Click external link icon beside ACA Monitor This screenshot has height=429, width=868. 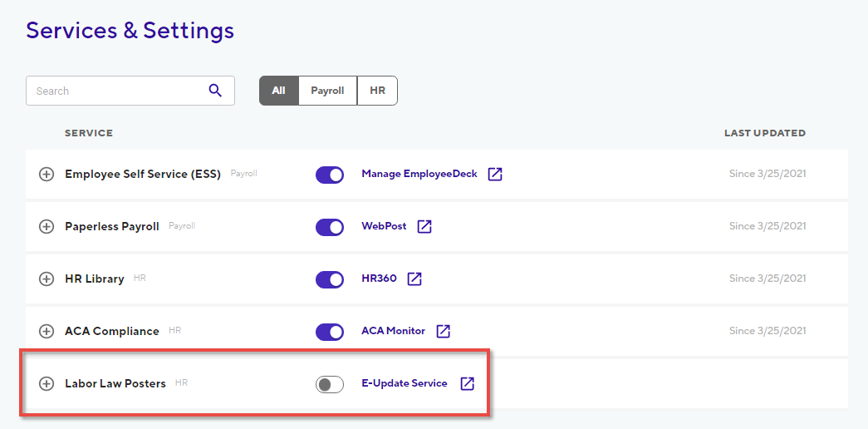[443, 331]
